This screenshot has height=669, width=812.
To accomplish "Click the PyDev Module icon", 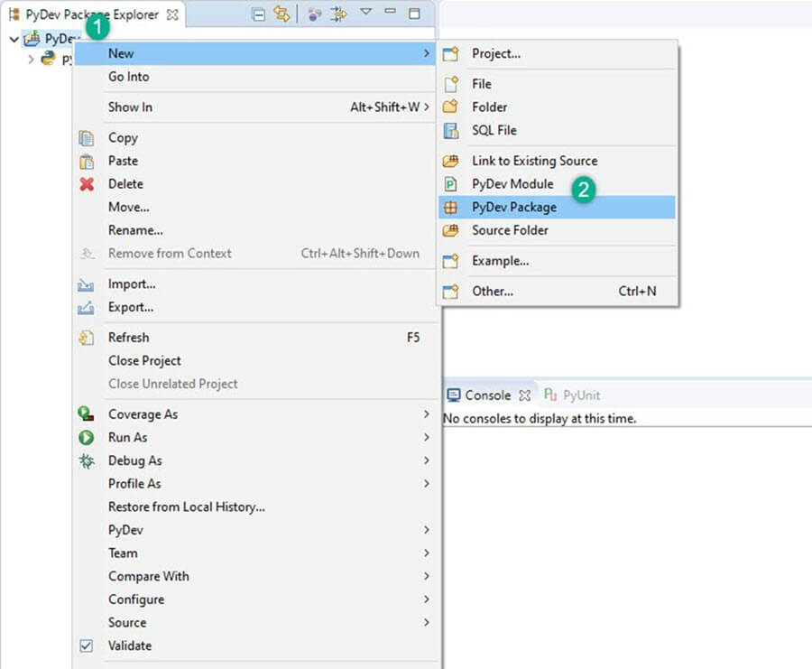I will [x=452, y=184].
